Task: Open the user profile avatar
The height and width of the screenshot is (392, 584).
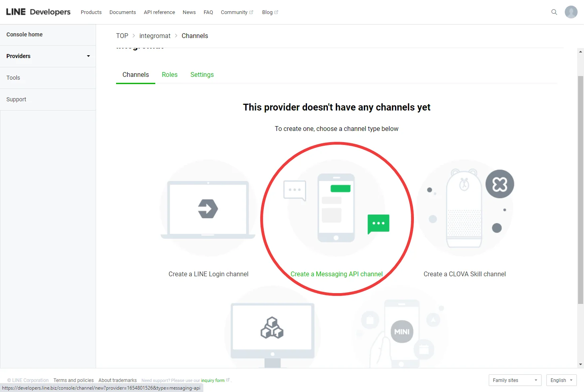Action: coord(571,12)
